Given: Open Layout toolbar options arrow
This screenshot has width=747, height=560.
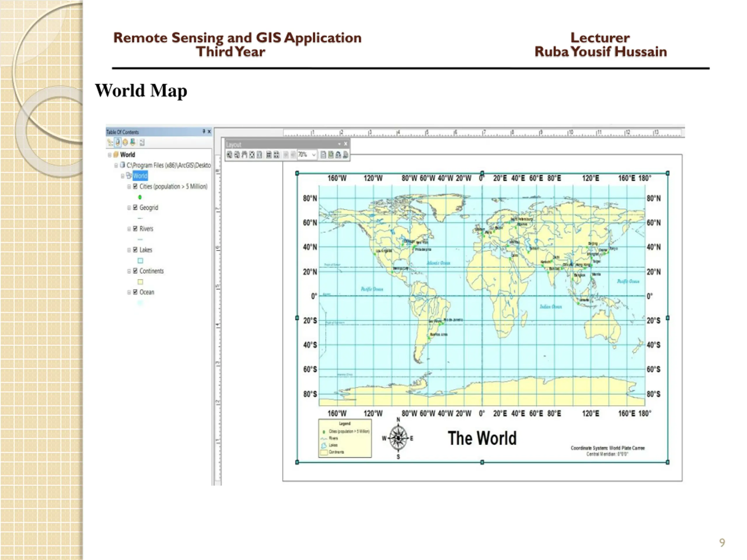Looking at the screenshot, I should (339, 144).
